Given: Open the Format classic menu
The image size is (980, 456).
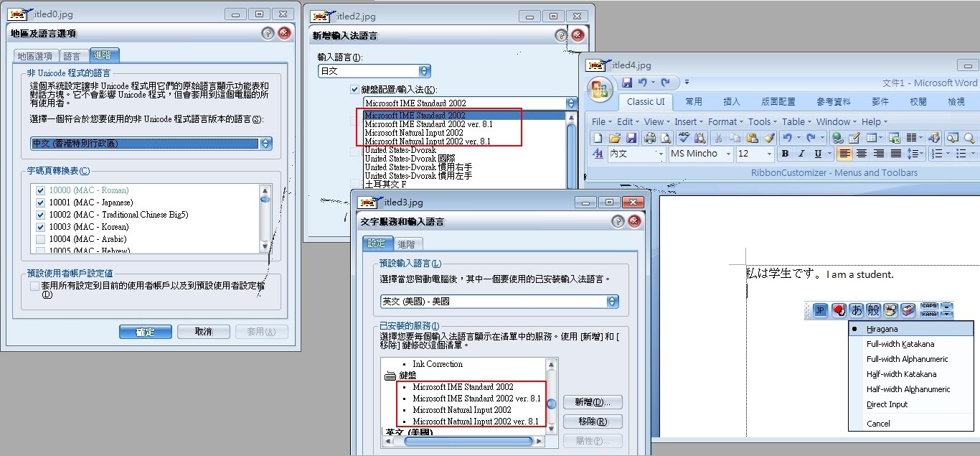Looking at the screenshot, I should pos(725,122).
